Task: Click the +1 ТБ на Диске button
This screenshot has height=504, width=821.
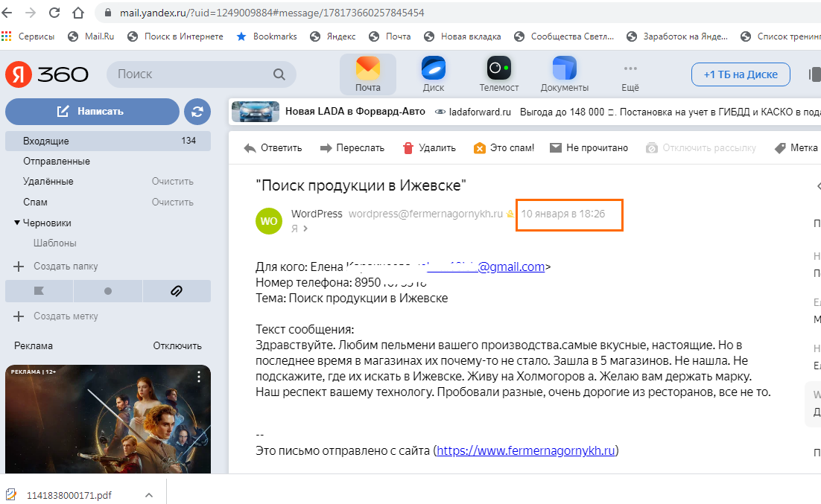Action: [x=741, y=74]
